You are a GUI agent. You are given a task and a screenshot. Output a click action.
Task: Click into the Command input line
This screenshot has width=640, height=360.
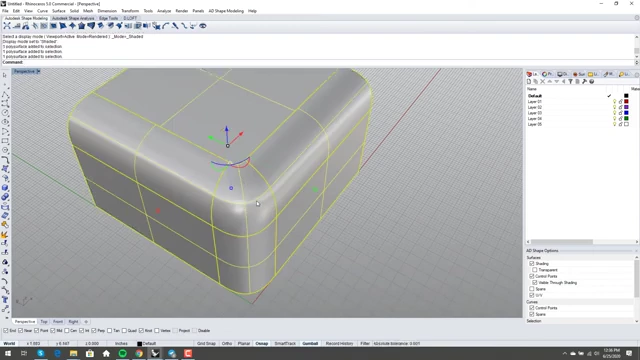click(x=318, y=62)
